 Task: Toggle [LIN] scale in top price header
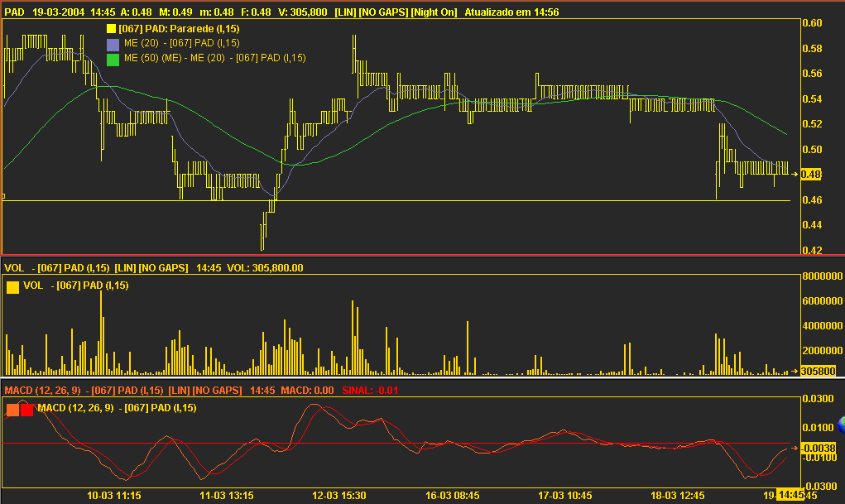345,12
